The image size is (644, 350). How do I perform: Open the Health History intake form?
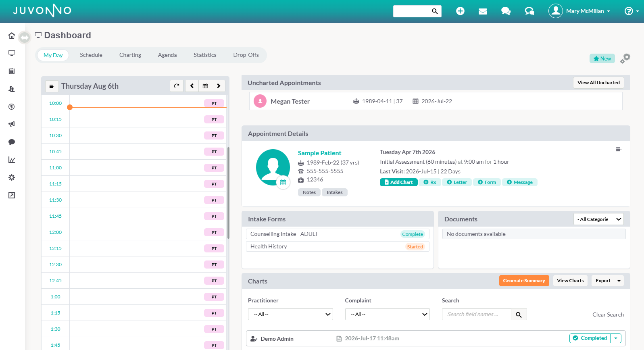click(x=338, y=246)
